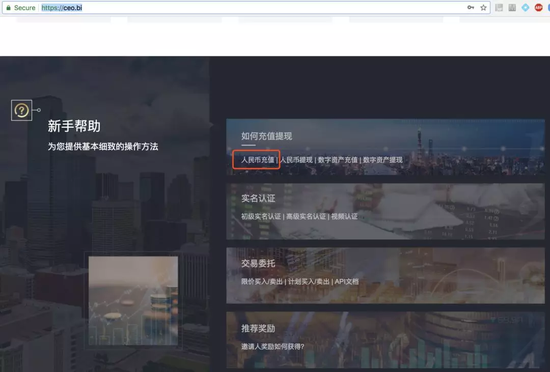The height and width of the screenshot is (372, 550).
Task: Click the 交易委托 section heading
Action: tap(258, 263)
